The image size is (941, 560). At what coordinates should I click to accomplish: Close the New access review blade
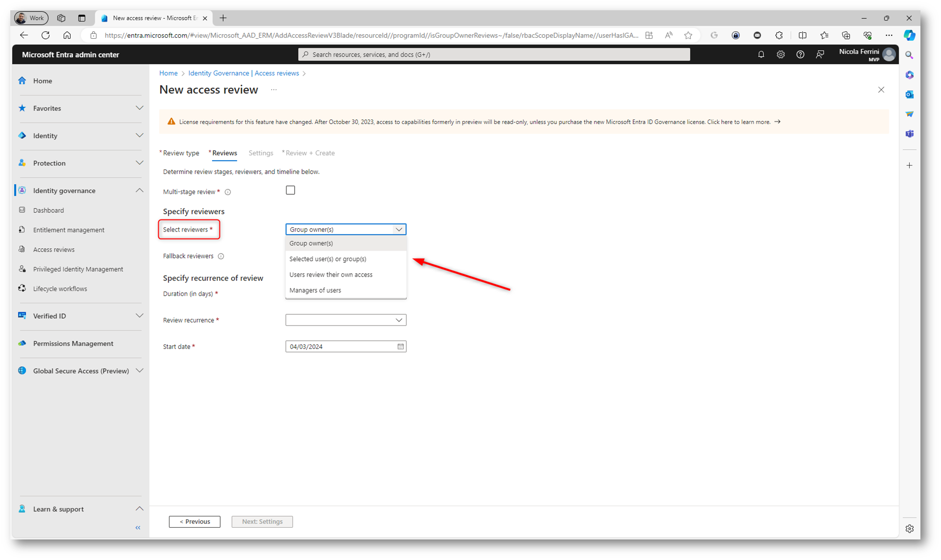pos(881,90)
